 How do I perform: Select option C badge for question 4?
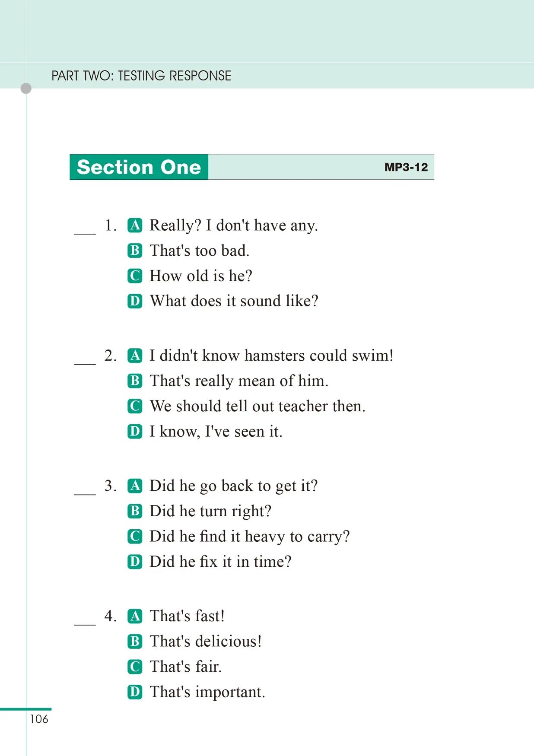[x=135, y=667]
